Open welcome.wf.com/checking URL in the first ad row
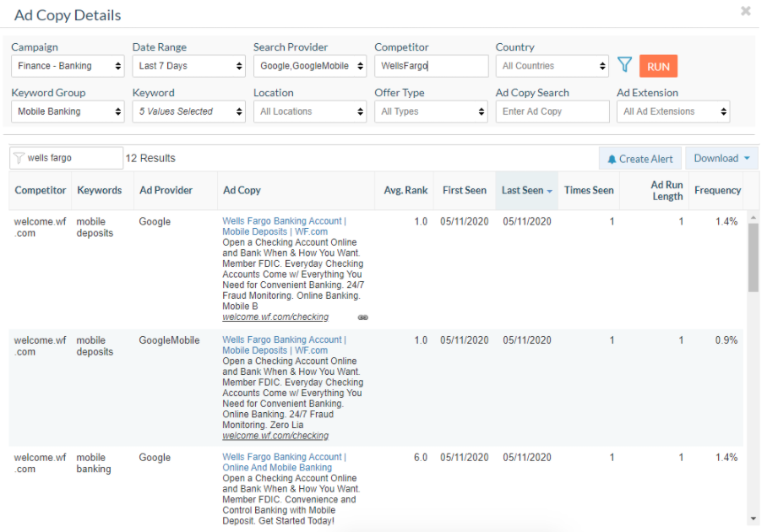767x532 pixels. (275, 318)
